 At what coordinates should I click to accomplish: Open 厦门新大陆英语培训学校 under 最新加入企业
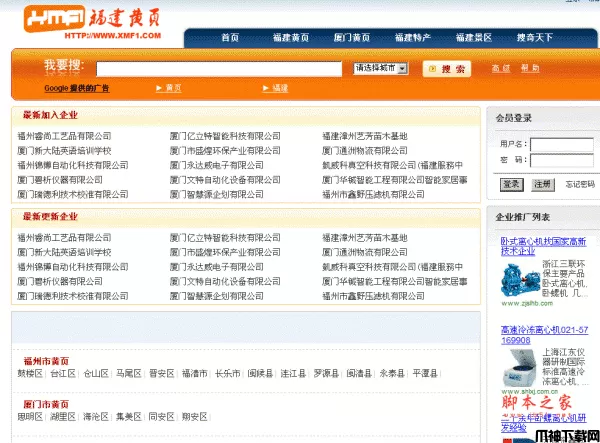[x=64, y=151]
